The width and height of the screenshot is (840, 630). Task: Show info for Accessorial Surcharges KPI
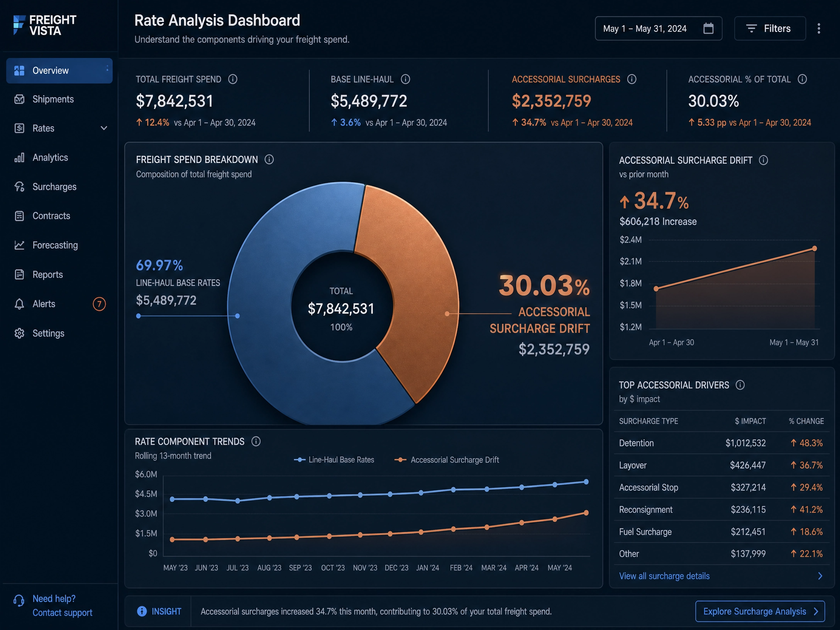click(632, 80)
